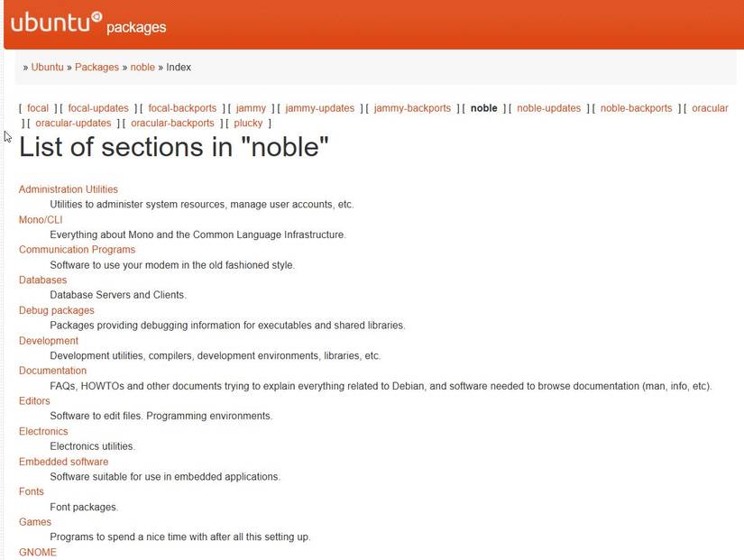Switch to jammy-backports suite
744x560 pixels.
(412, 108)
